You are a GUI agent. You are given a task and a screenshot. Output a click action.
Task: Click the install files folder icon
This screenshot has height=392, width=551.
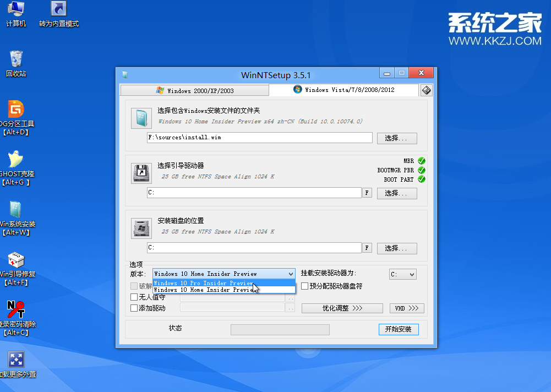(x=141, y=118)
